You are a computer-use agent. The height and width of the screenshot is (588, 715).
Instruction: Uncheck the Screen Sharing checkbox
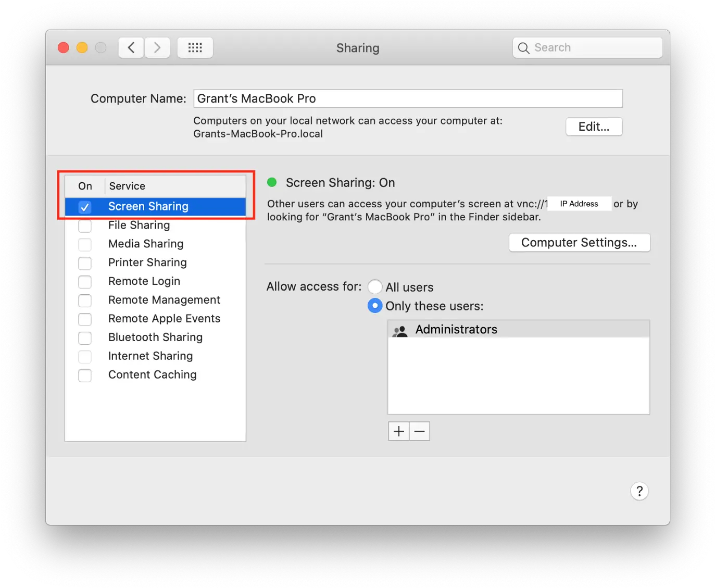pyautogui.click(x=85, y=207)
